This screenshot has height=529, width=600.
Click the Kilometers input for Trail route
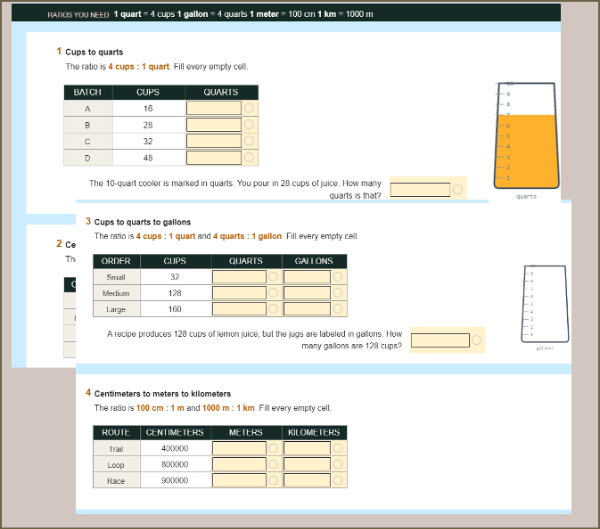point(307,448)
